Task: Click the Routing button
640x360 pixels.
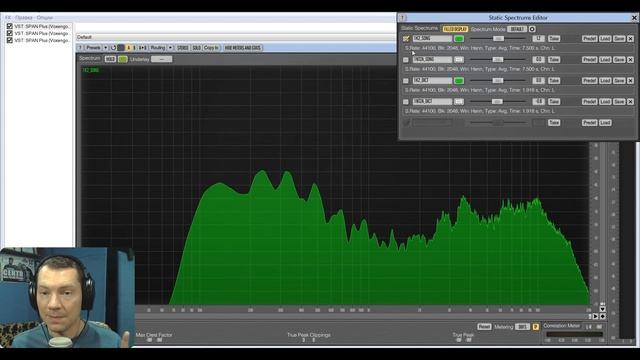Action: click(158, 48)
